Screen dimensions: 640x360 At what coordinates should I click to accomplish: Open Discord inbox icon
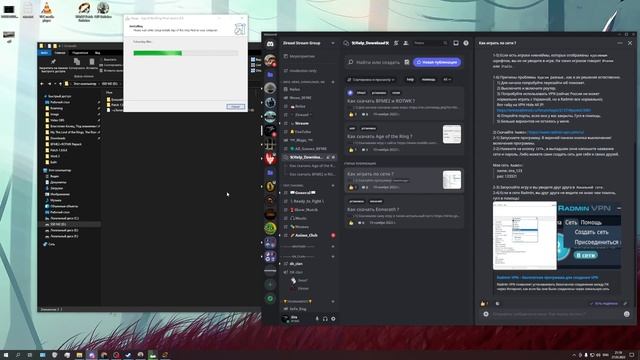456,43
